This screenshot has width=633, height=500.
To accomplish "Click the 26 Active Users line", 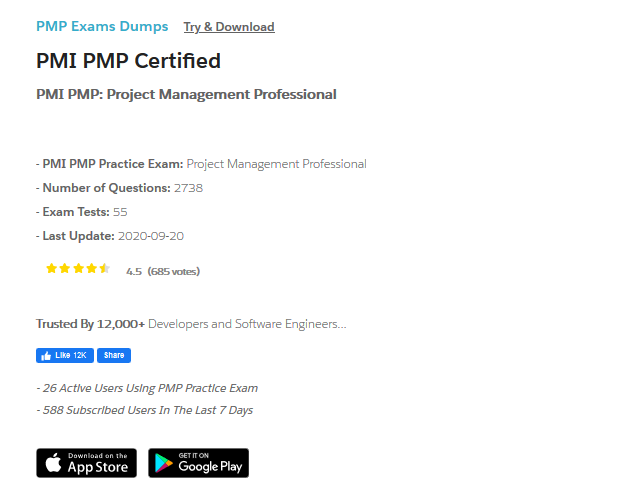I will [147, 388].
